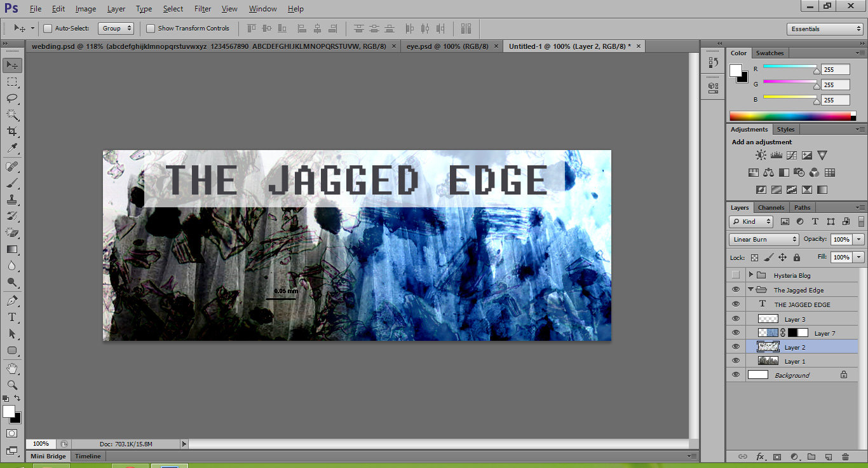
Task: Select the History Brush tool
Action: [x=12, y=216]
